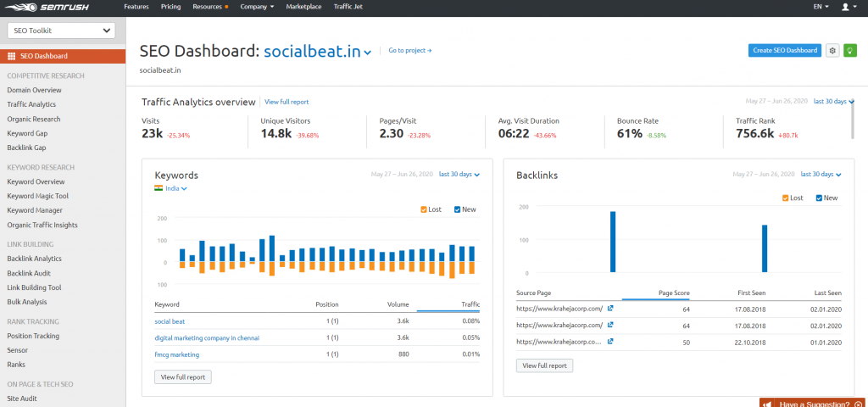The width and height of the screenshot is (868, 407).
Task: Open Bulk Analysis in sidebar
Action: click(27, 302)
